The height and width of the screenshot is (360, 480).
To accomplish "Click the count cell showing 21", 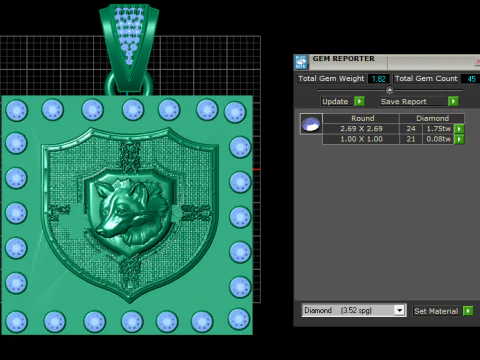I will point(411,139).
